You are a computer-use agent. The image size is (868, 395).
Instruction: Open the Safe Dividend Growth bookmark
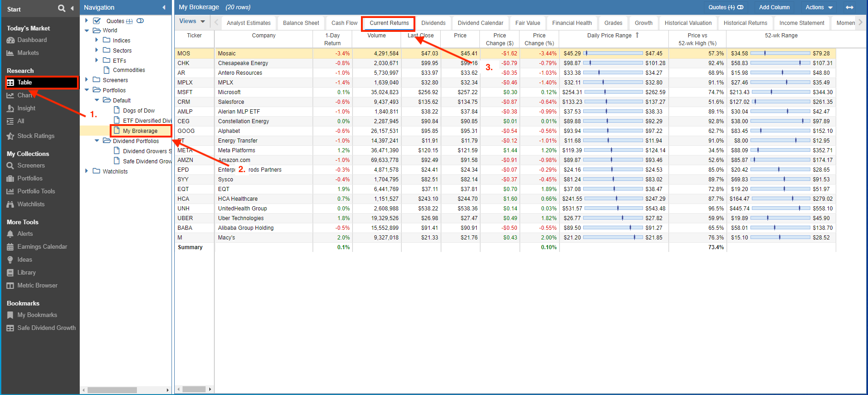pyautogui.click(x=46, y=328)
